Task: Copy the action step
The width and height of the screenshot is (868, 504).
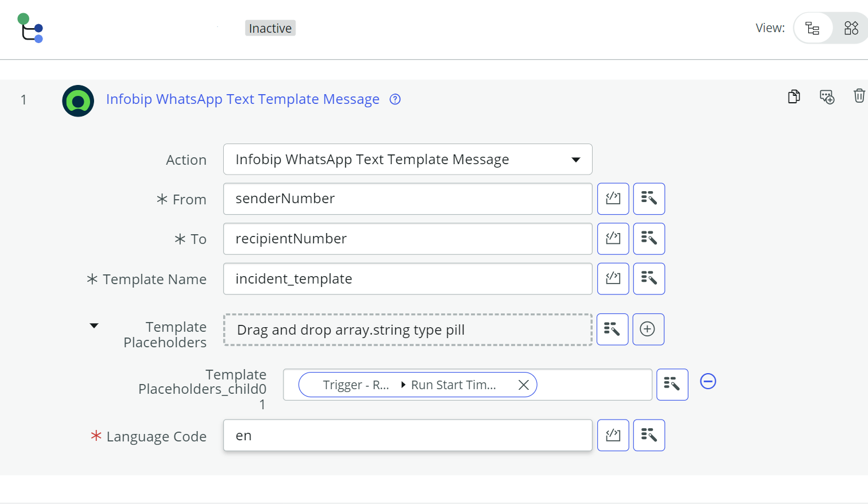Action: click(794, 96)
